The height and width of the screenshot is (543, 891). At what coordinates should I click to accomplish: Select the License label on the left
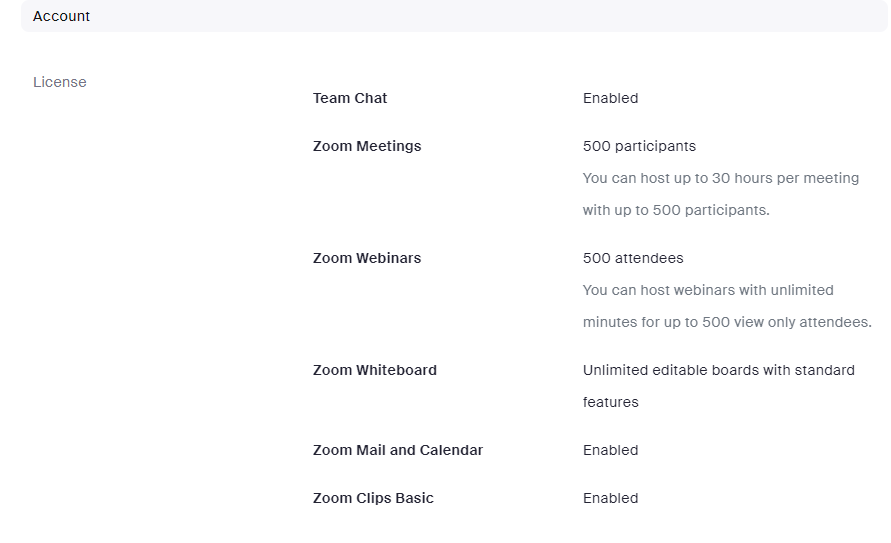click(60, 82)
